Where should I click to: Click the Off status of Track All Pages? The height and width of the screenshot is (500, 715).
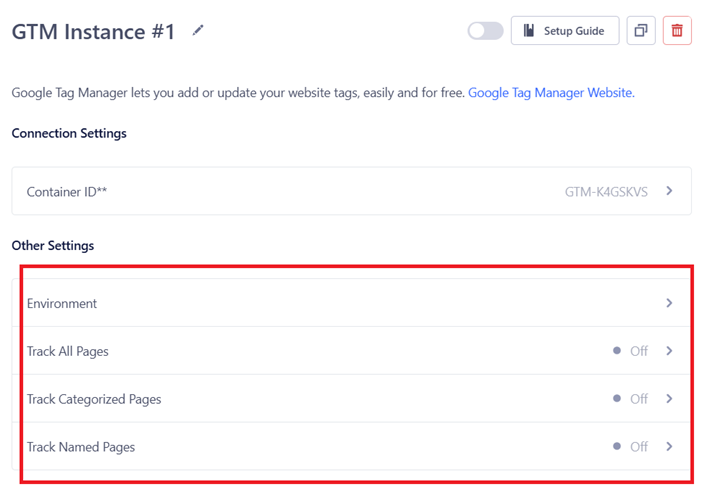[x=631, y=351]
